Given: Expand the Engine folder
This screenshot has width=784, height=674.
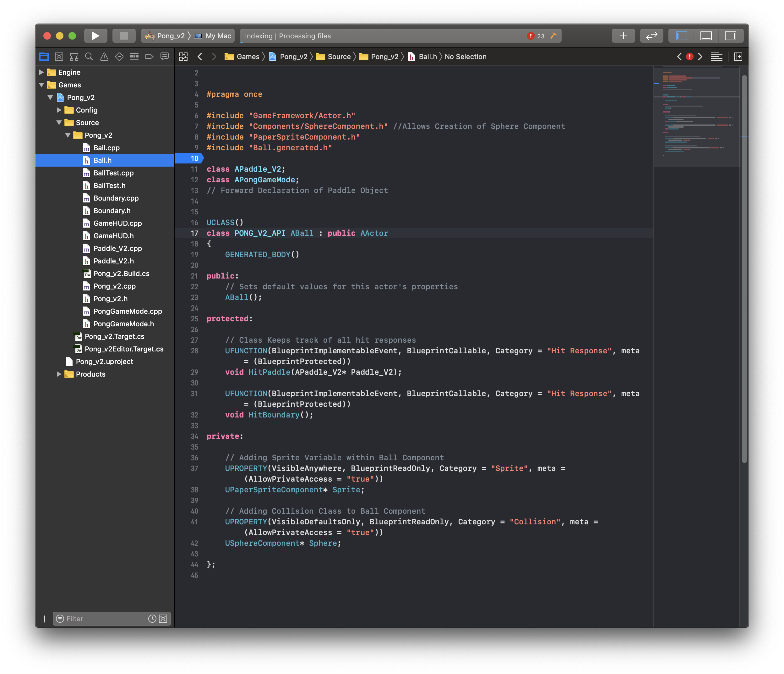Looking at the screenshot, I should tap(42, 72).
